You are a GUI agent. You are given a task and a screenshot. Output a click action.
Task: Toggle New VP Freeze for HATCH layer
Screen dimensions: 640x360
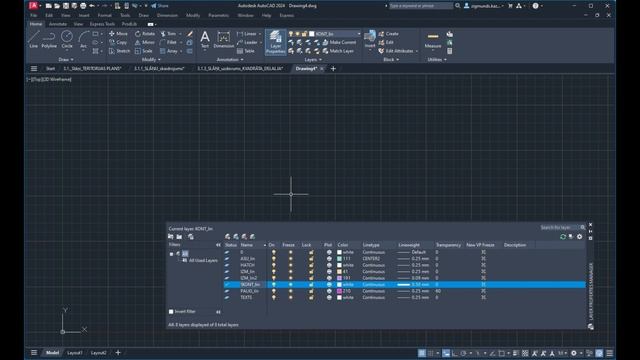pos(483,265)
